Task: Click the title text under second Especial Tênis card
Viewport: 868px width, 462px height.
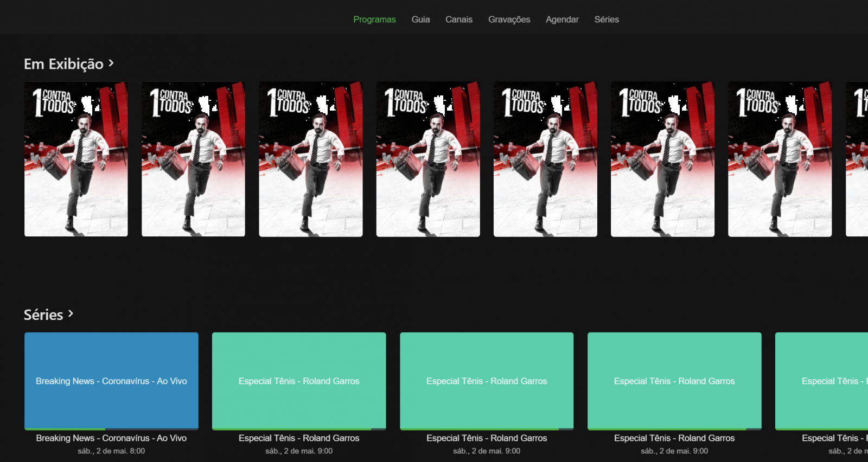Action: coord(487,438)
